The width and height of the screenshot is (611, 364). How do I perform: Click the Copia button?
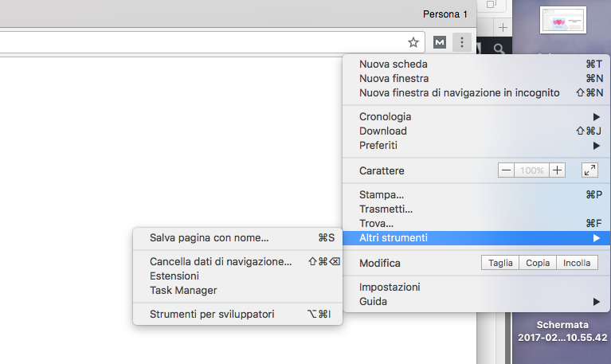click(538, 263)
